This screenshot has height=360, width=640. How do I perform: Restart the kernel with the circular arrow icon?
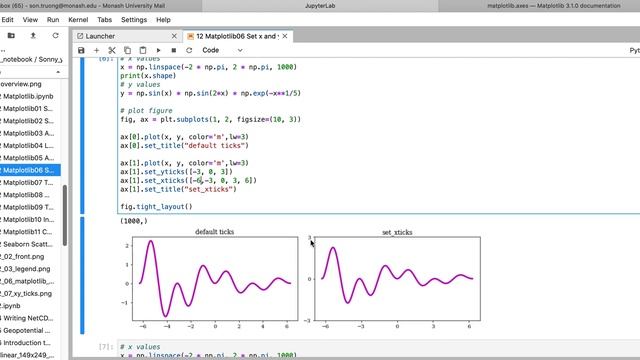click(189, 50)
